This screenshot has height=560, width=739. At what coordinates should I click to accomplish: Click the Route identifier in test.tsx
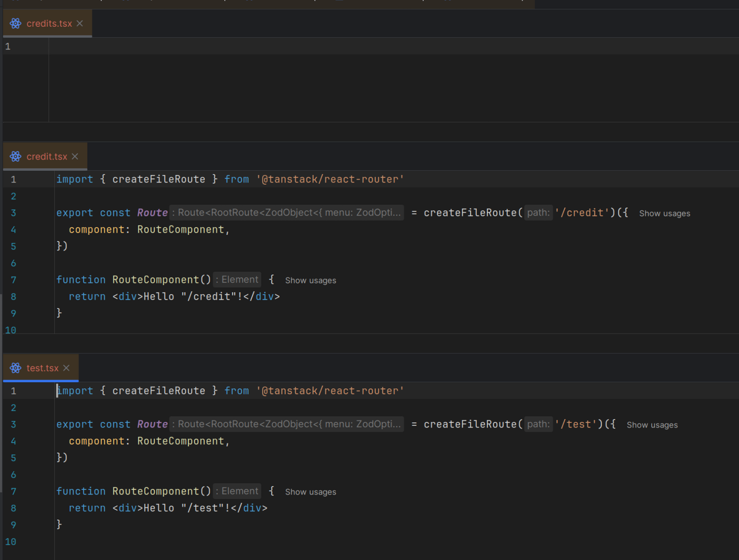pos(152,424)
